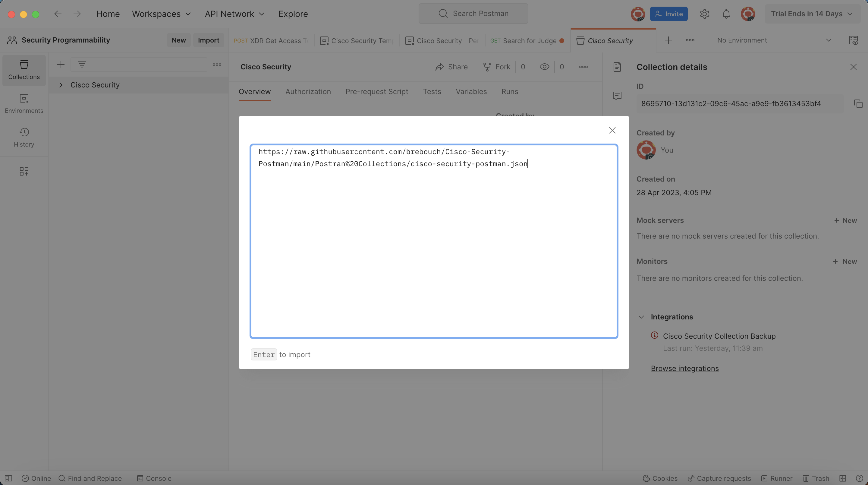Click the notifications bell icon
Screen dimensions: 868x485
click(726, 14)
